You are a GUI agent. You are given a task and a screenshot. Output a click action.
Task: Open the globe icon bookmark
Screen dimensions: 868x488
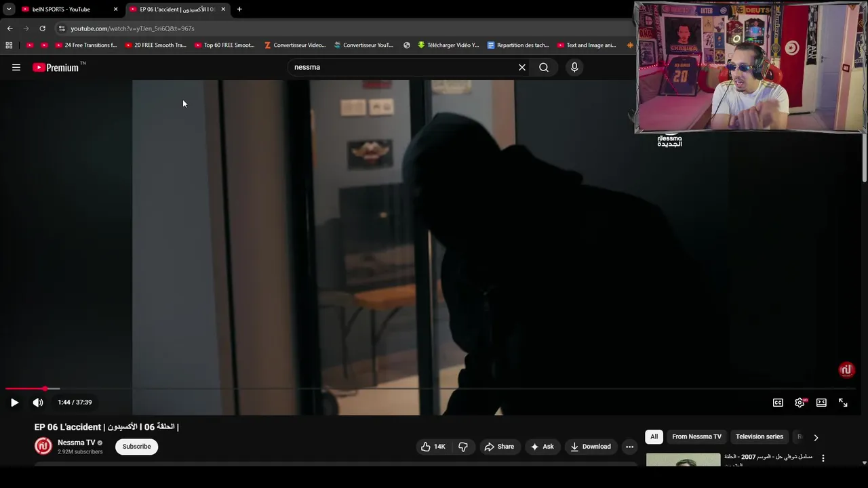407,45
